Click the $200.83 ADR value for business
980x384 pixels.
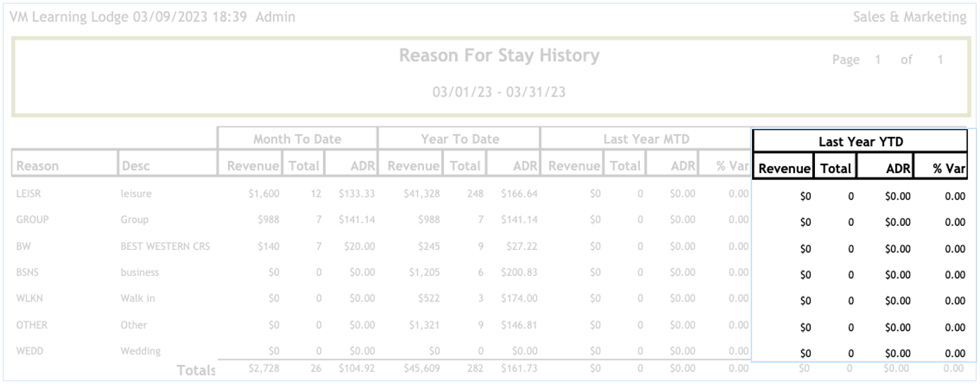tap(519, 272)
